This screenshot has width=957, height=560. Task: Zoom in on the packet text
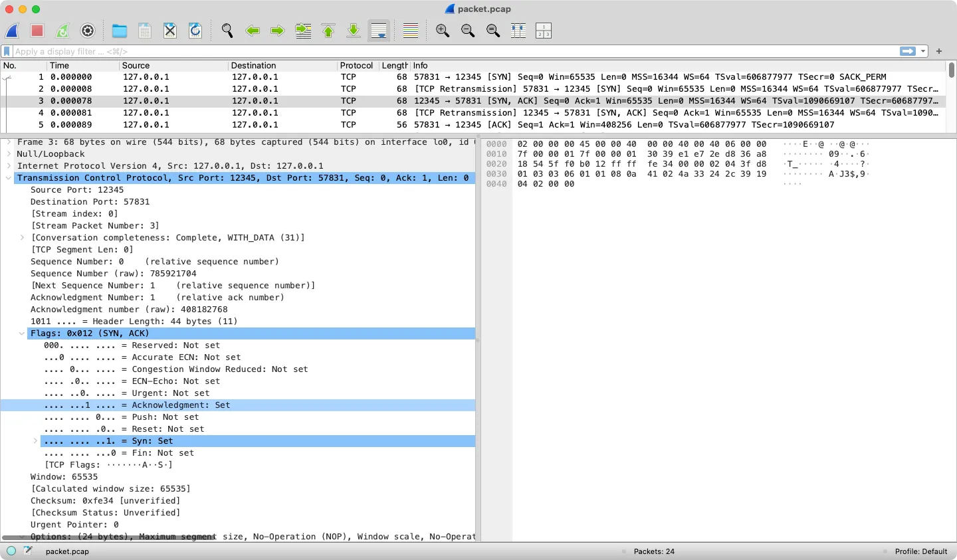pos(443,31)
